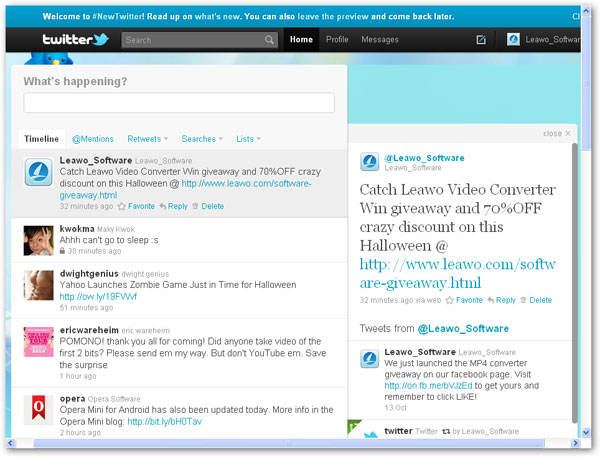The image size is (600, 457).
Task: Click the '2 hours ago' timestamp on the opera tweet
Action: pos(80,433)
